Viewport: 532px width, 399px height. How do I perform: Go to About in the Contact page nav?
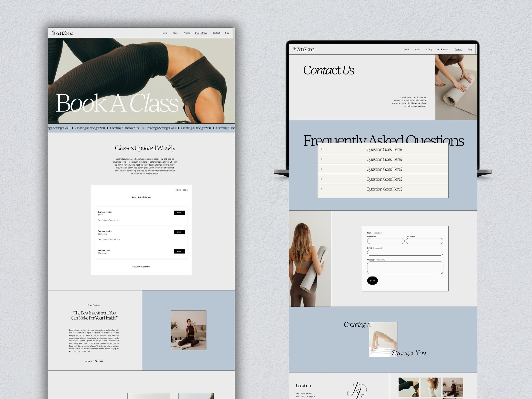pyautogui.click(x=417, y=49)
